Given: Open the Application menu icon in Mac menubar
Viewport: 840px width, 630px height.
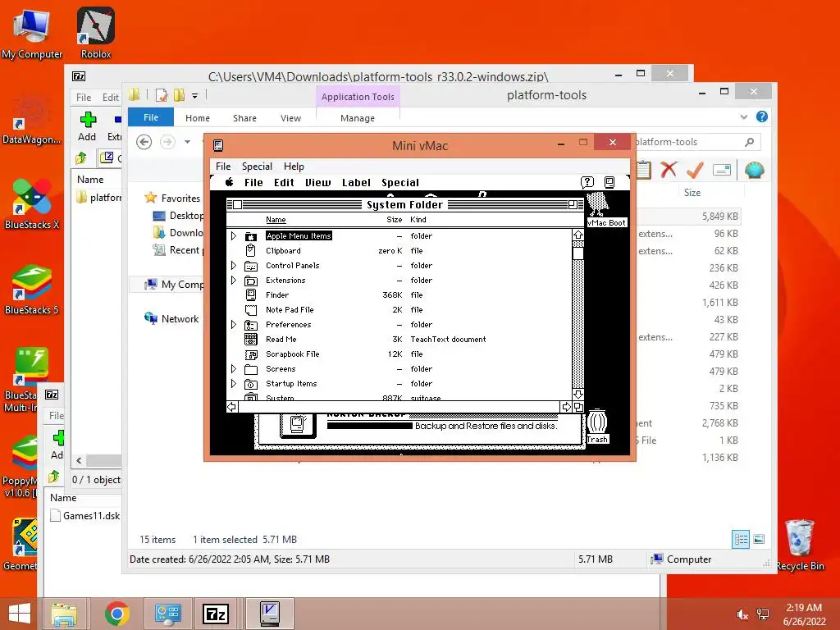Looking at the screenshot, I should [609, 182].
